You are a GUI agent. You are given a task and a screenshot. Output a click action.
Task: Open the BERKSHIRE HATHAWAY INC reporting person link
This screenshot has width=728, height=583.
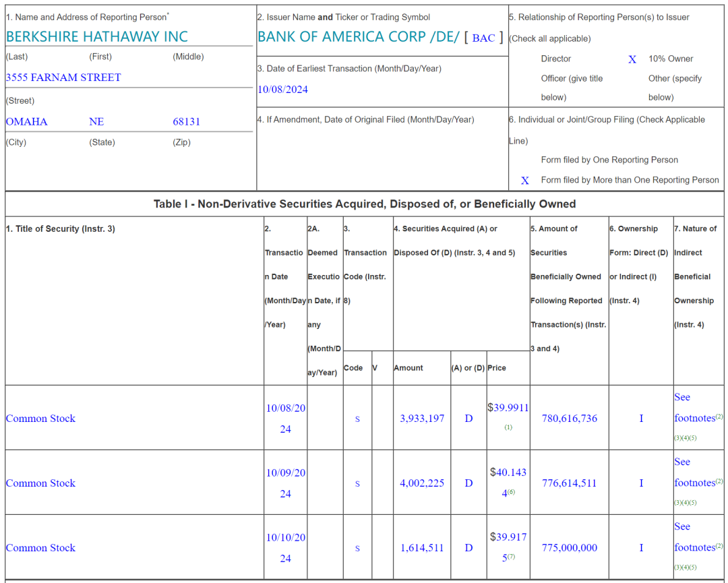[x=97, y=36]
